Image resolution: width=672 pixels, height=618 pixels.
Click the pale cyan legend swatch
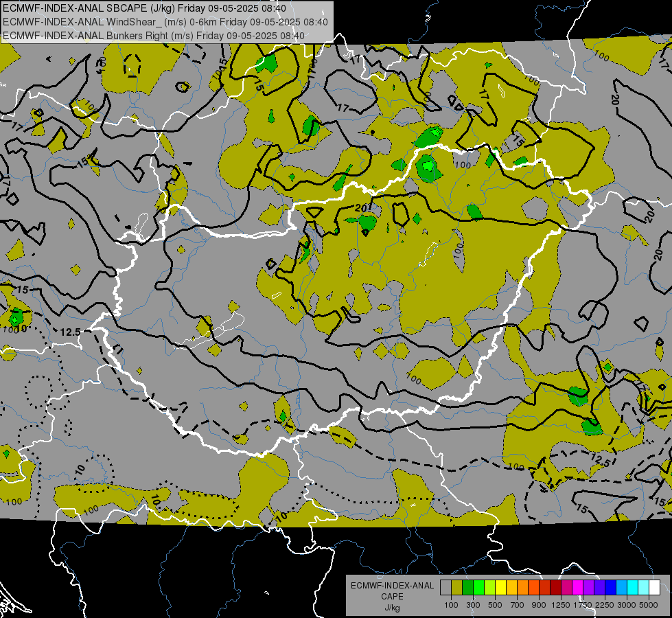tap(644, 588)
